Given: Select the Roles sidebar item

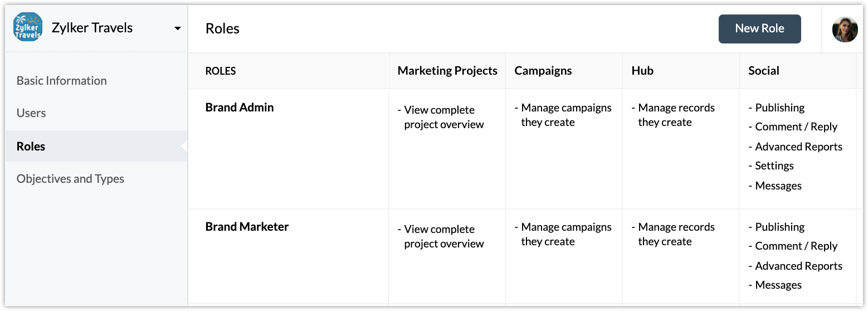Looking at the screenshot, I should (96, 146).
